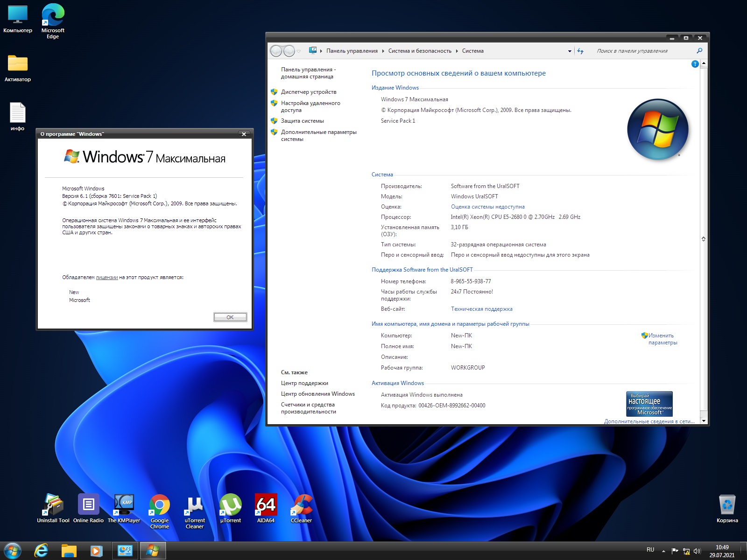
Task: Open the инфо text file
Action: coord(18,116)
